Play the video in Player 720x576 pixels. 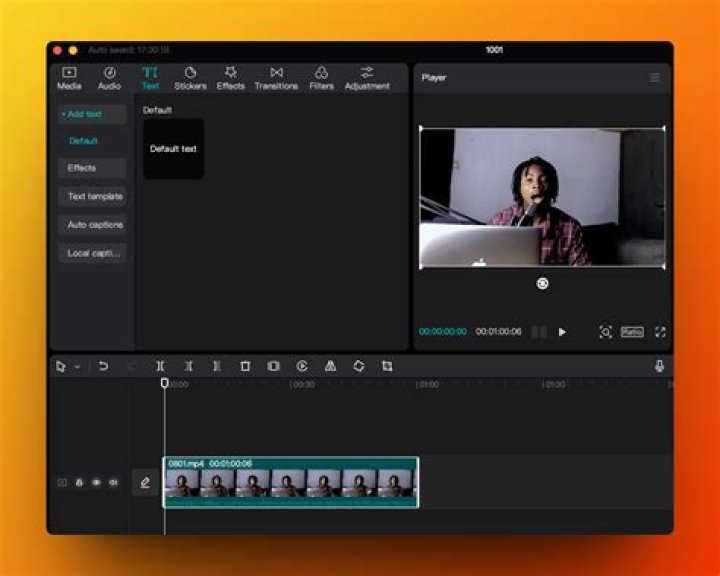pyautogui.click(x=562, y=332)
